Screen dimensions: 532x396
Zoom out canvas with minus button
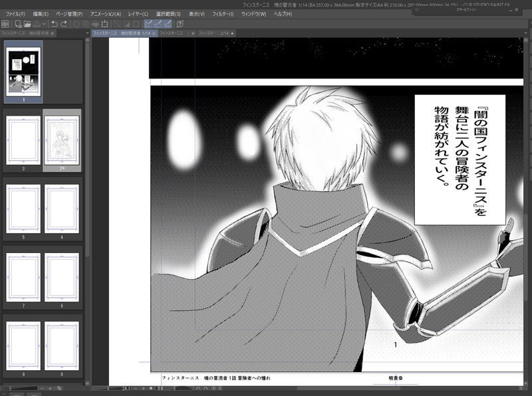[x=136, y=388]
